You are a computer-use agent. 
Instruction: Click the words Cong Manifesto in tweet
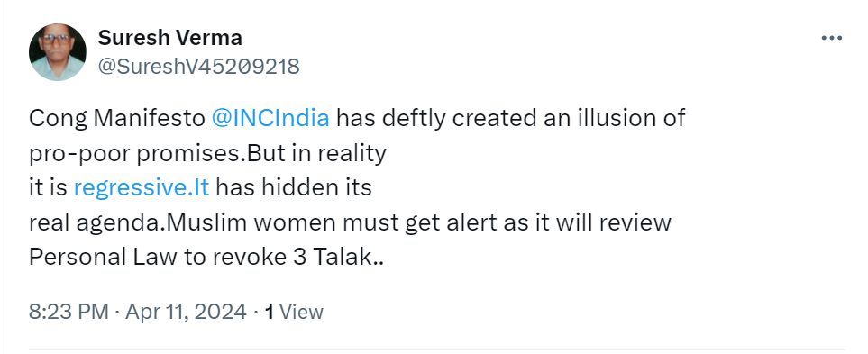pos(117,118)
